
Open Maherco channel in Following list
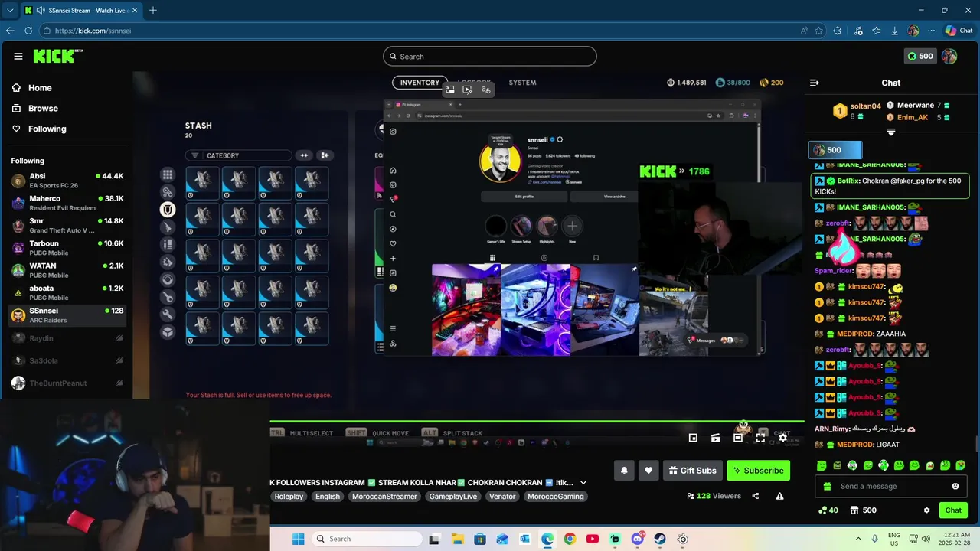click(x=67, y=203)
